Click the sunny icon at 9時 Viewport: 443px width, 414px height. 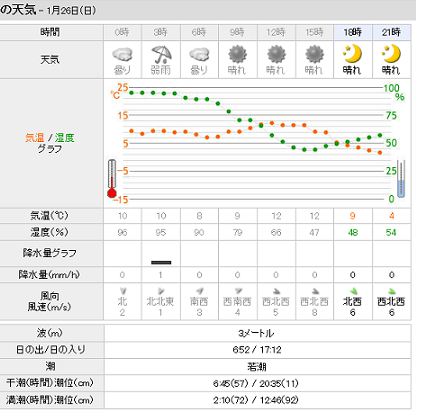237,54
